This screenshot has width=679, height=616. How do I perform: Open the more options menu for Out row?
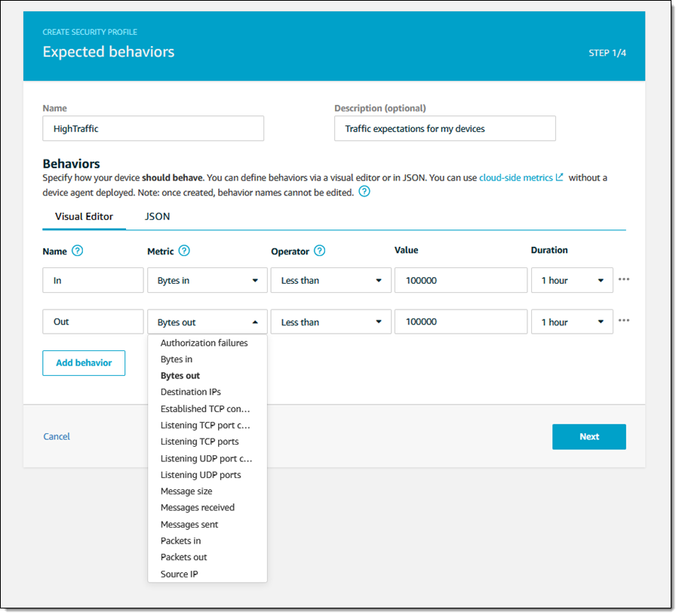(x=623, y=321)
